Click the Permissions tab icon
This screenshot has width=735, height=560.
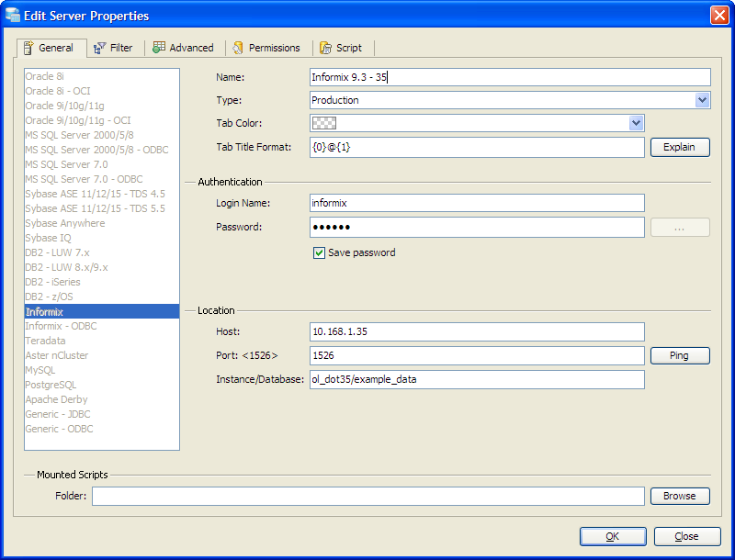238,48
